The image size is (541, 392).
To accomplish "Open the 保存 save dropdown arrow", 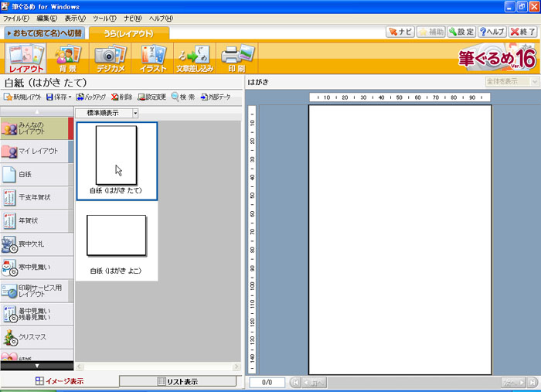I will click(70, 97).
